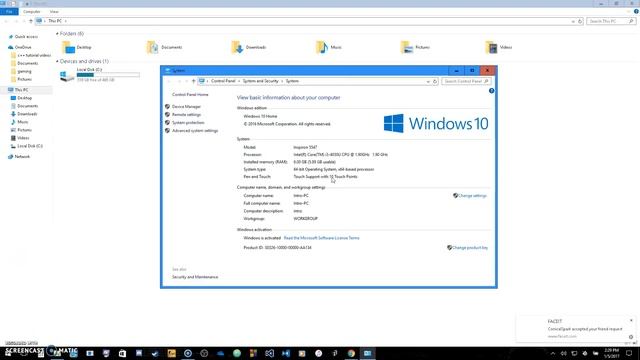The image size is (640, 360).
Task: Select Videos under This PC in sidebar
Action: click(23, 138)
